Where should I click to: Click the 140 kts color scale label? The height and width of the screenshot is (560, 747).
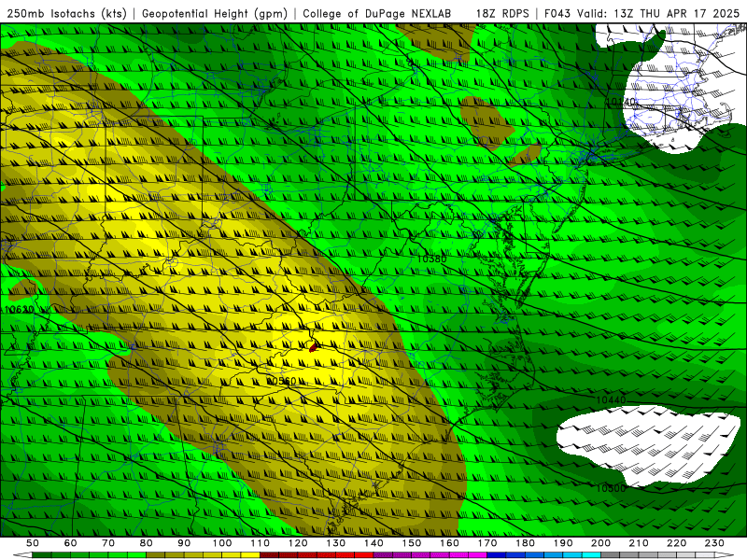[x=374, y=543]
